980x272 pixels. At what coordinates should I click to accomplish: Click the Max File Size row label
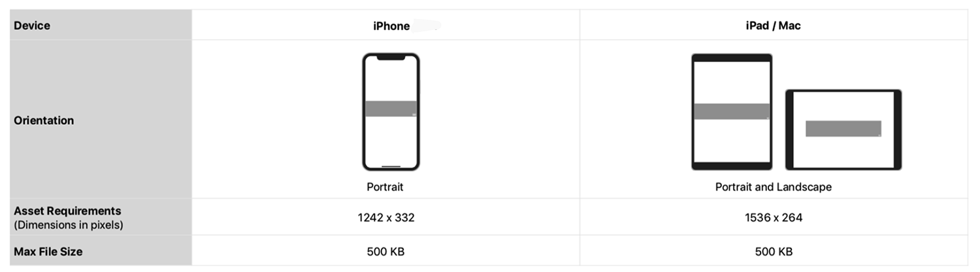[x=48, y=251]
